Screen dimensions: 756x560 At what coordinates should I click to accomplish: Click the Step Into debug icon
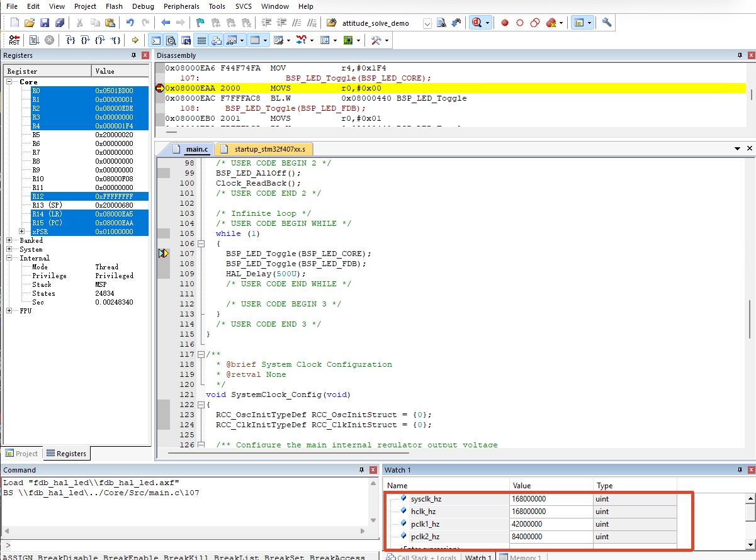(71, 40)
